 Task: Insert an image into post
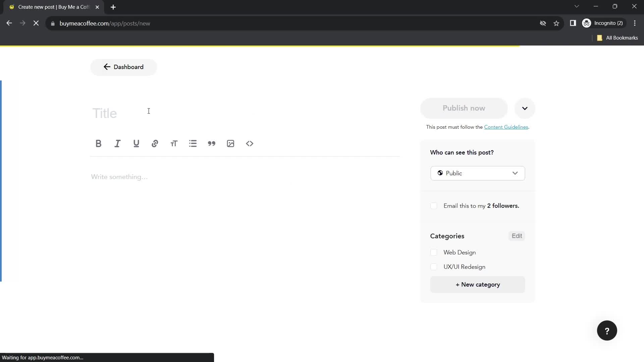[x=231, y=143]
